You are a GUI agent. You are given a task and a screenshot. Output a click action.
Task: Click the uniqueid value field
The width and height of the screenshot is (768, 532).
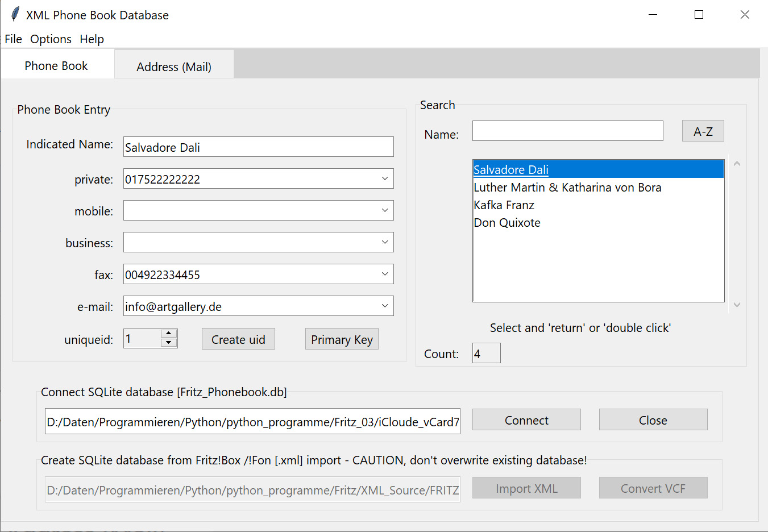click(x=142, y=339)
